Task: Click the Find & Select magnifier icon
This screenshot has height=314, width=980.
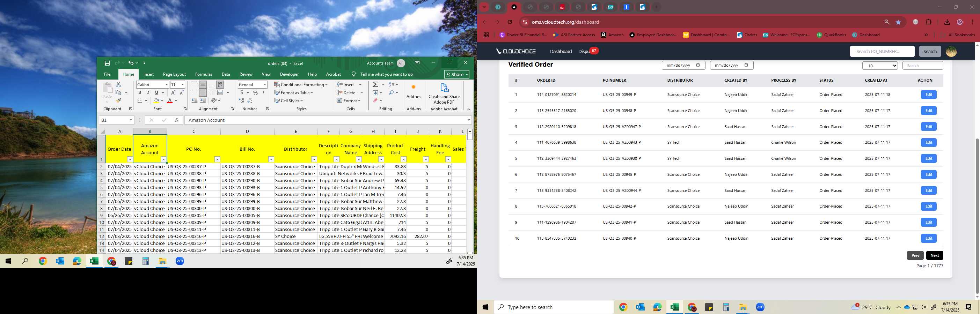Action: pyautogui.click(x=391, y=92)
